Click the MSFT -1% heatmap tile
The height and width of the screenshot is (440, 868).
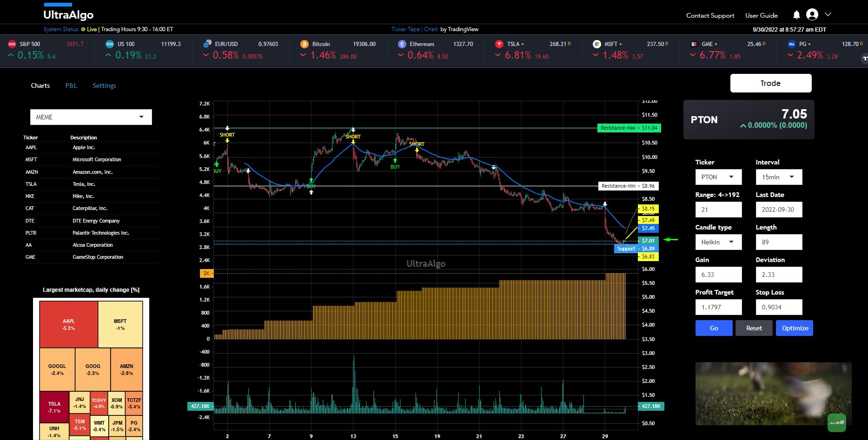pos(120,324)
